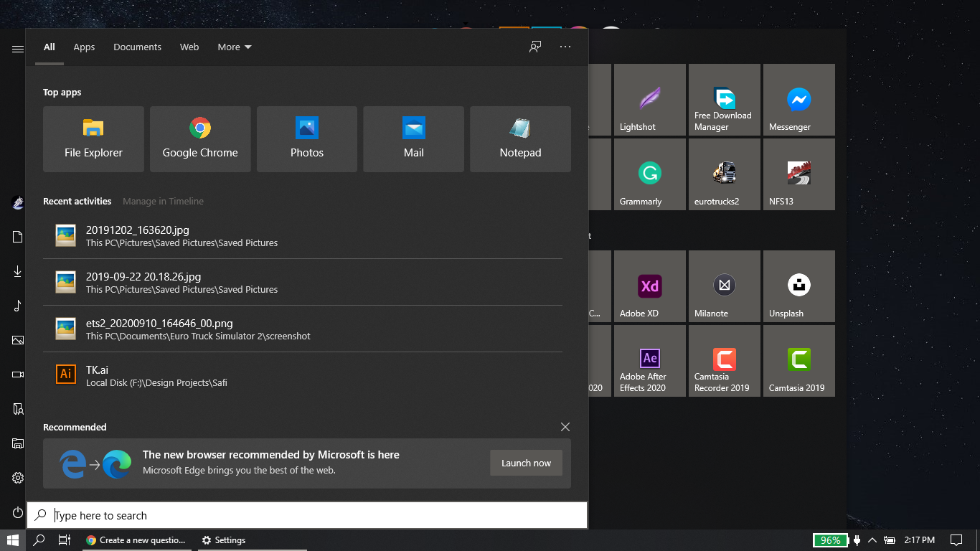Image resolution: width=980 pixels, height=551 pixels.
Task: Open Videos folder from Start sidebar
Action: [18, 375]
